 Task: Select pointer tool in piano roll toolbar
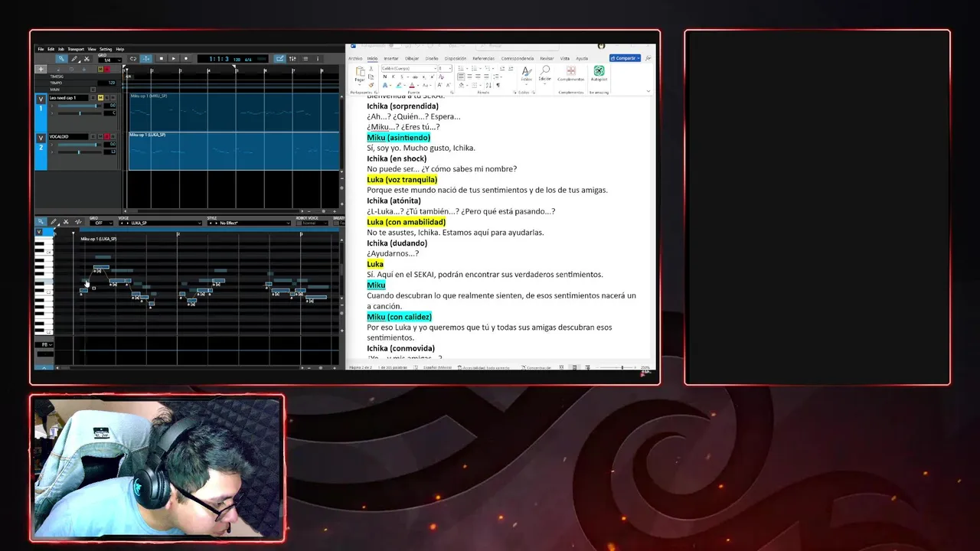point(41,222)
